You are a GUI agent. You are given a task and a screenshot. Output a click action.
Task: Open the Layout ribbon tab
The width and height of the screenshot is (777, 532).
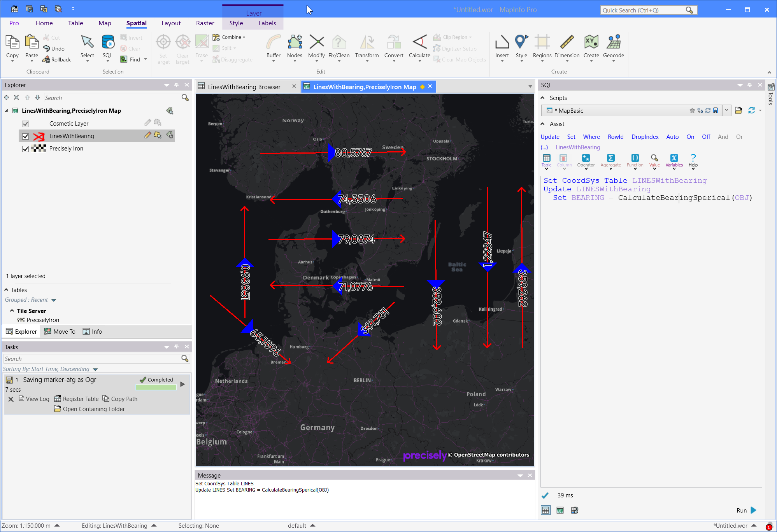coord(171,23)
